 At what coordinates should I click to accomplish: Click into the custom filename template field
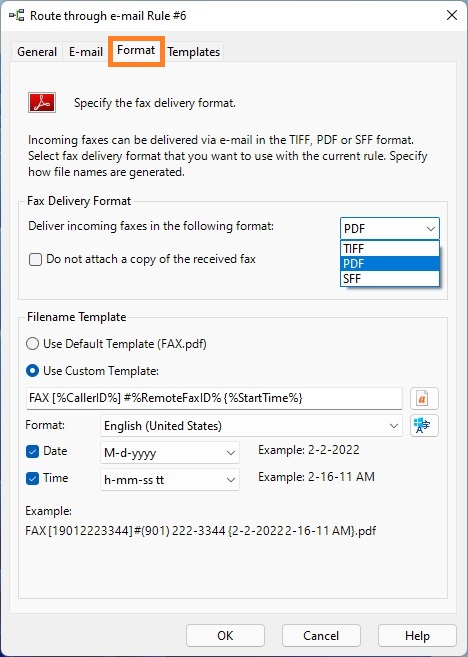[x=214, y=398]
